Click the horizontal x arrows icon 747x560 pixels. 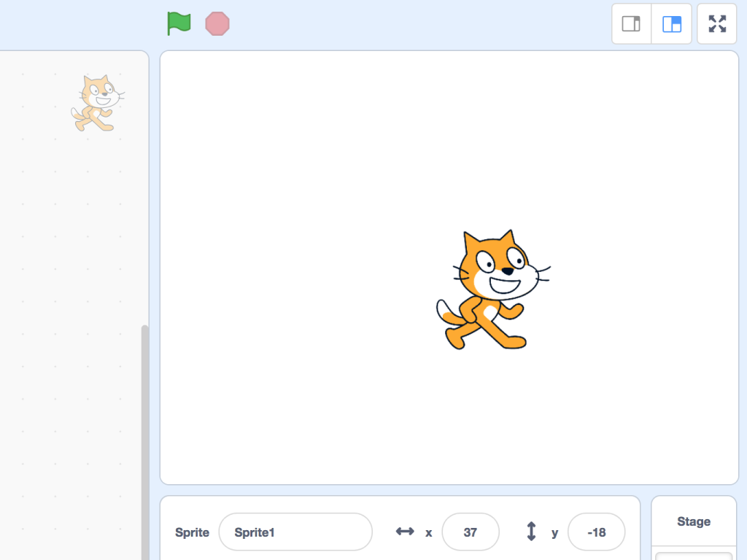click(405, 531)
